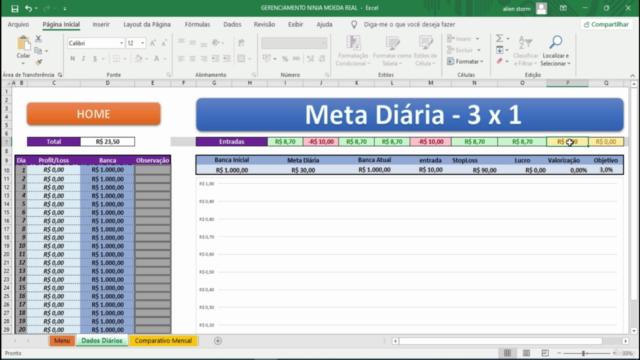
Task: Open the Exibir ribbon tab
Action: pyautogui.click(x=296, y=24)
